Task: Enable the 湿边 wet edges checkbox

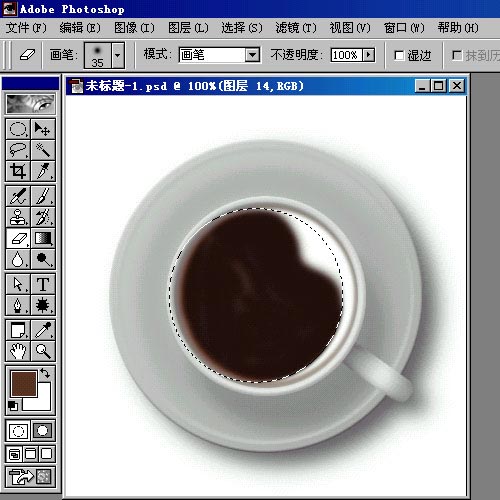Action: pyautogui.click(x=399, y=55)
